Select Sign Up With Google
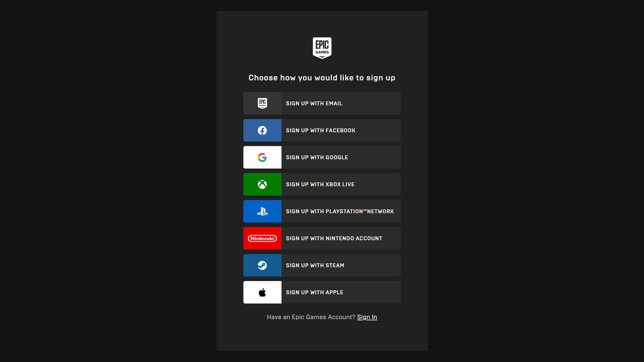 [x=322, y=157]
